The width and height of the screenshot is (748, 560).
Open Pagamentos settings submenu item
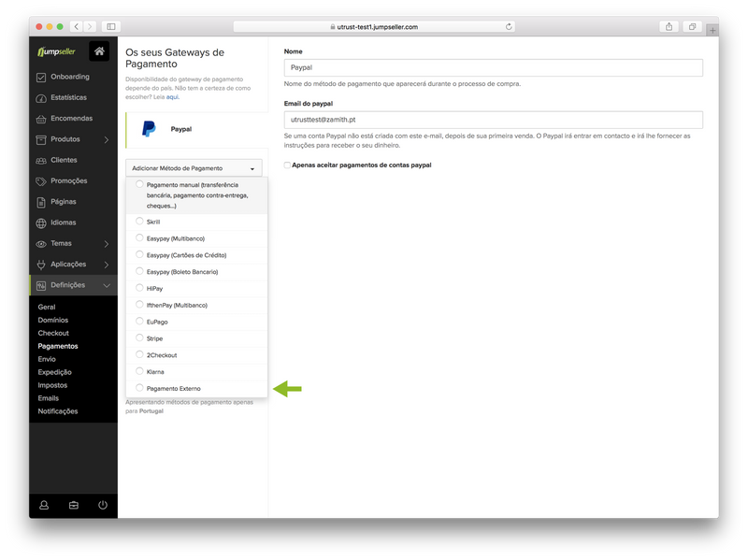[58, 346]
